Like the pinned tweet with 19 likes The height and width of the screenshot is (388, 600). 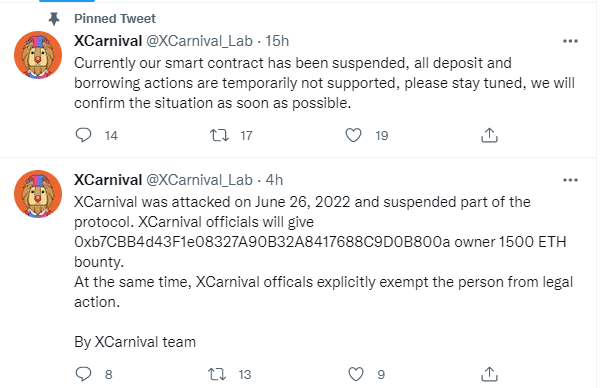click(353, 135)
